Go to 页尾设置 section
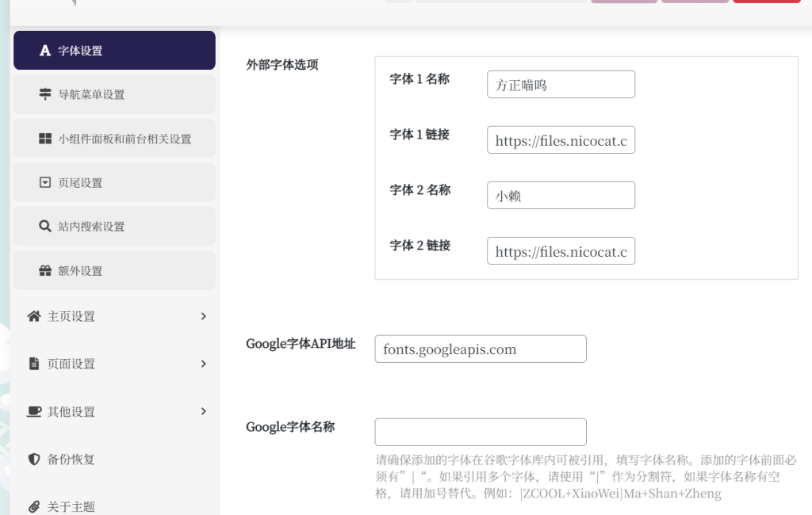Screen dimensions: 812x515 pos(114,182)
